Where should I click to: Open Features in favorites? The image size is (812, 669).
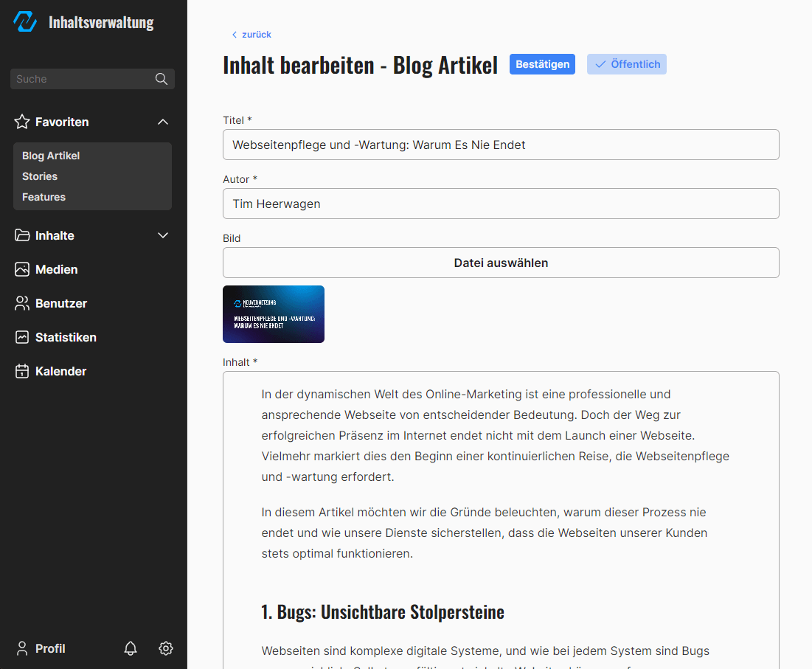[44, 197]
